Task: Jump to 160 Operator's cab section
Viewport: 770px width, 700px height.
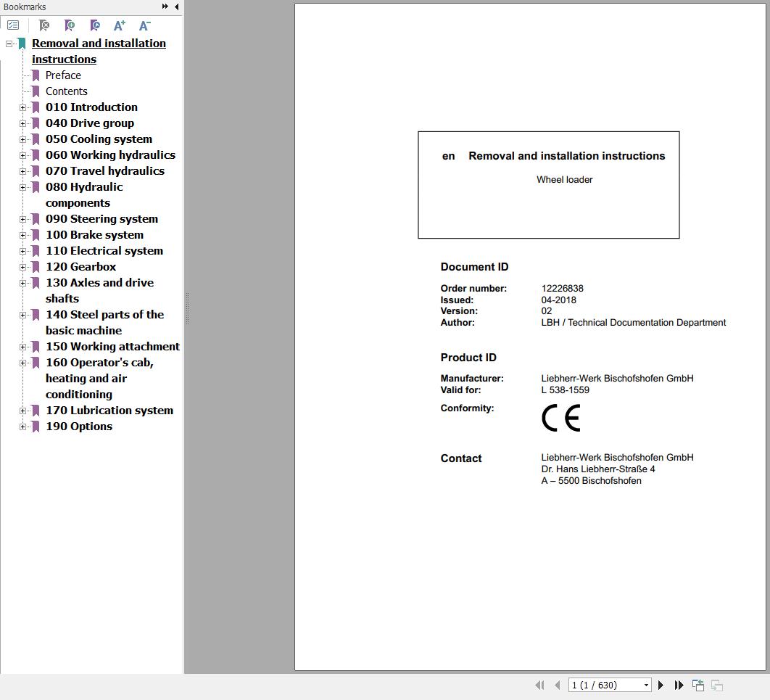Action: [99, 379]
